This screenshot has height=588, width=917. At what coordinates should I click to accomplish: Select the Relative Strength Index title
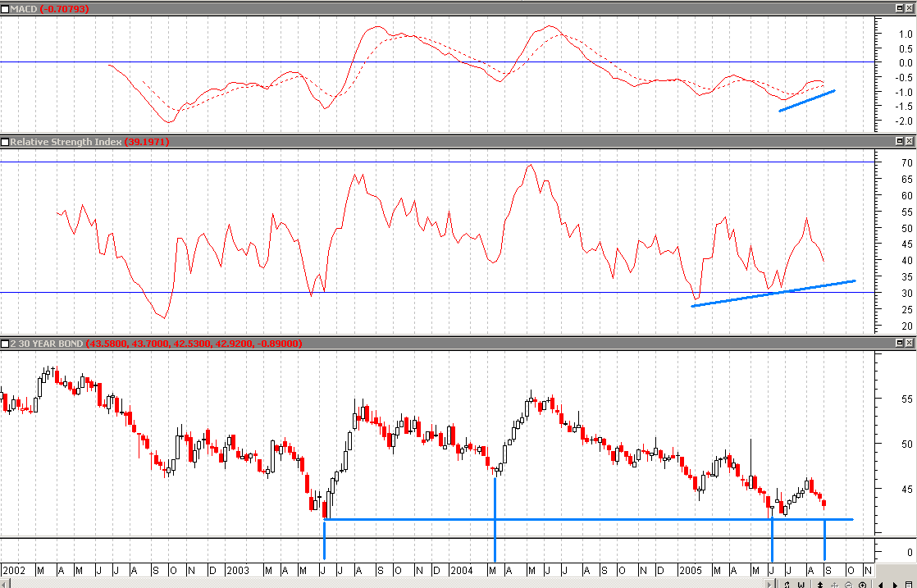click(66, 141)
